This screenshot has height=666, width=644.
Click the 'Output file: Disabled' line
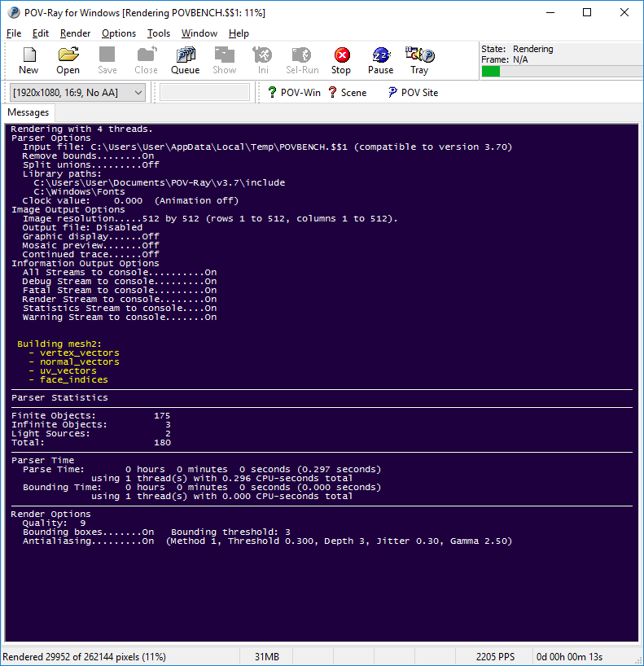82,228
